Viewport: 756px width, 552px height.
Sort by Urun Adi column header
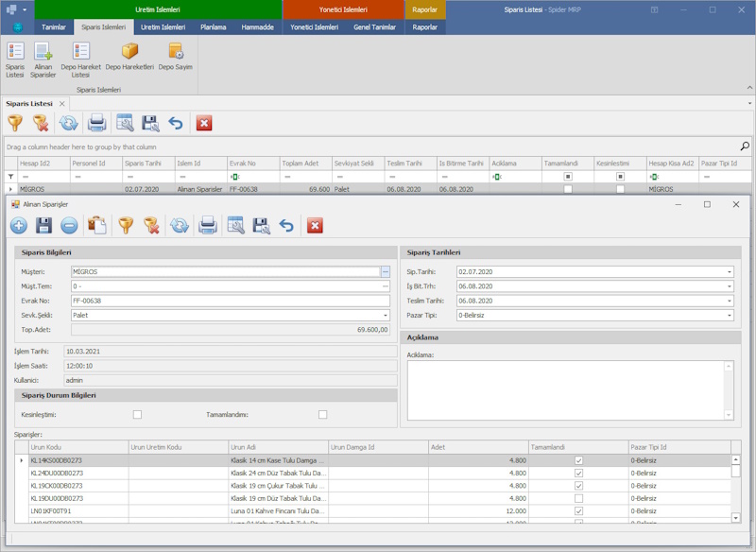[x=278, y=447]
